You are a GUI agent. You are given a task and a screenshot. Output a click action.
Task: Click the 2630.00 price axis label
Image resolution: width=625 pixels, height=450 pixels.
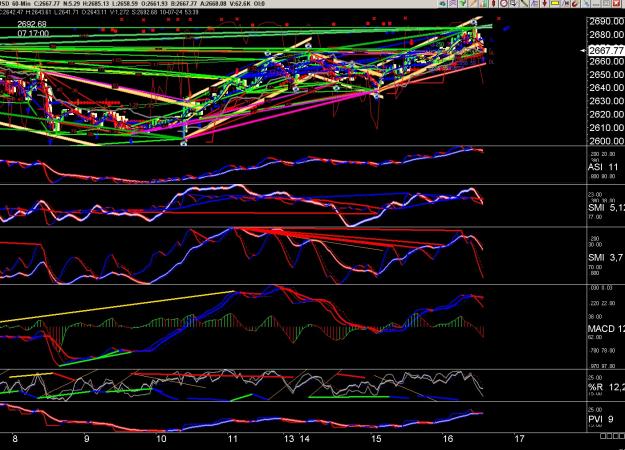coord(606,101)
